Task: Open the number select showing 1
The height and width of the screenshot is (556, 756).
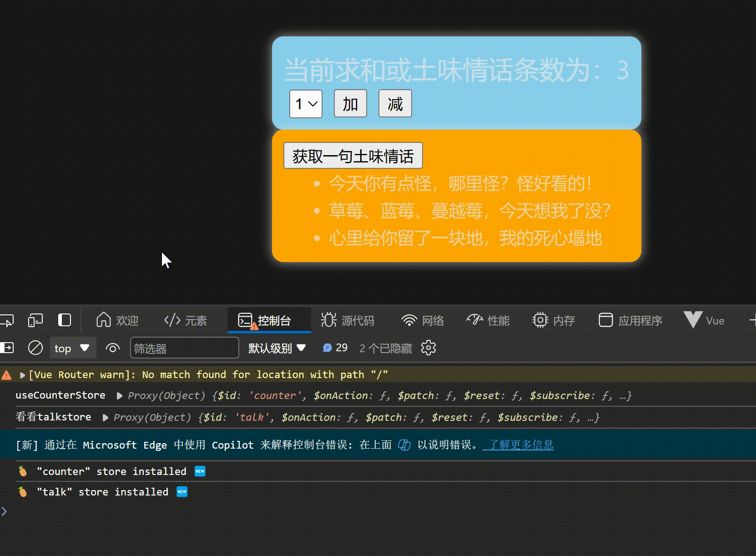Action: pos(306,104)
